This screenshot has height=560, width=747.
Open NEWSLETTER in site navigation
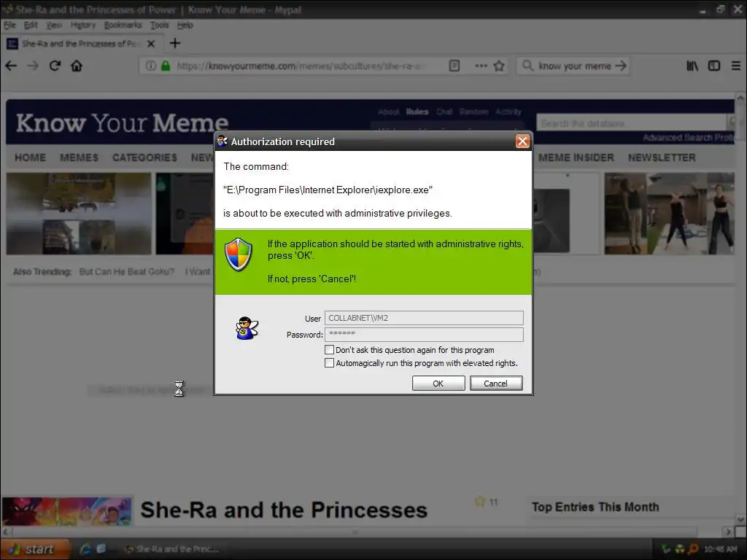point(662,157)
